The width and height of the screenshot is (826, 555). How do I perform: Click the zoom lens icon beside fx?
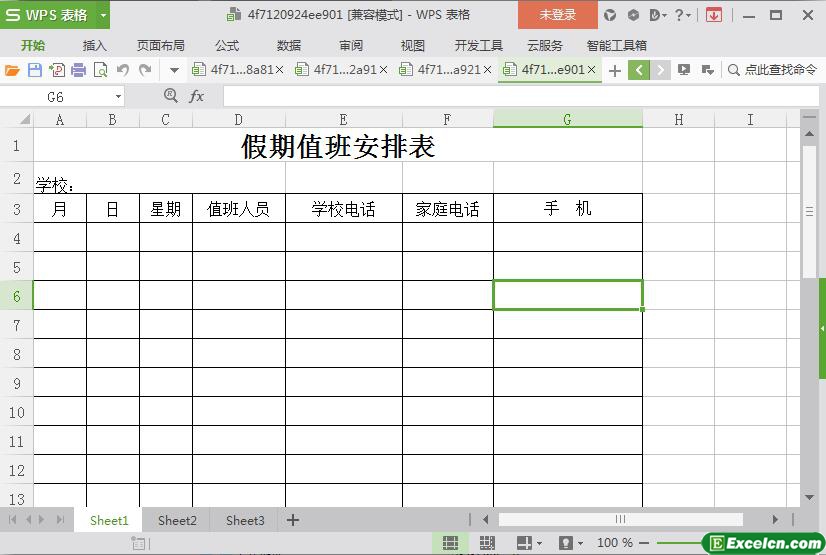[x=170, y=95]
